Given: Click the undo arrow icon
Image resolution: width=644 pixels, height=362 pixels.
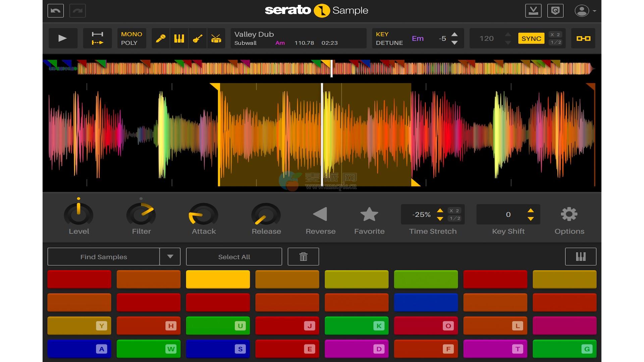Looking at the screenshot, I should click(x=56, y=11).
